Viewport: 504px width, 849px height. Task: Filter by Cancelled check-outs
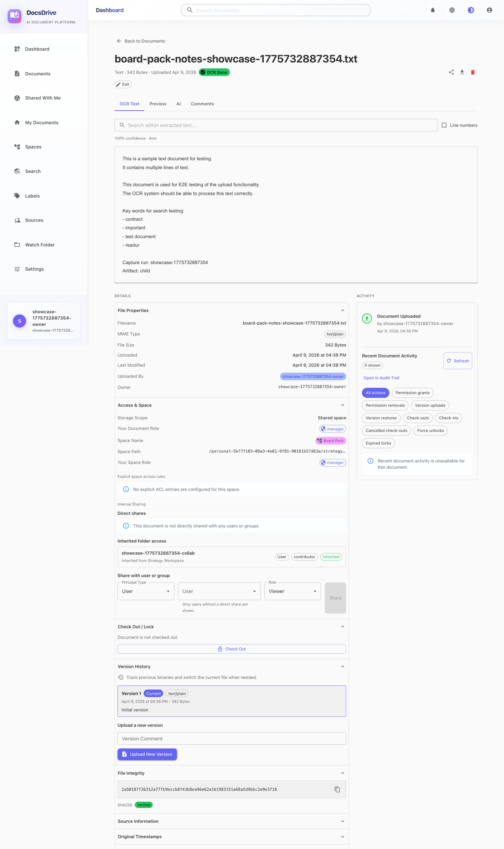coord(387,431)
